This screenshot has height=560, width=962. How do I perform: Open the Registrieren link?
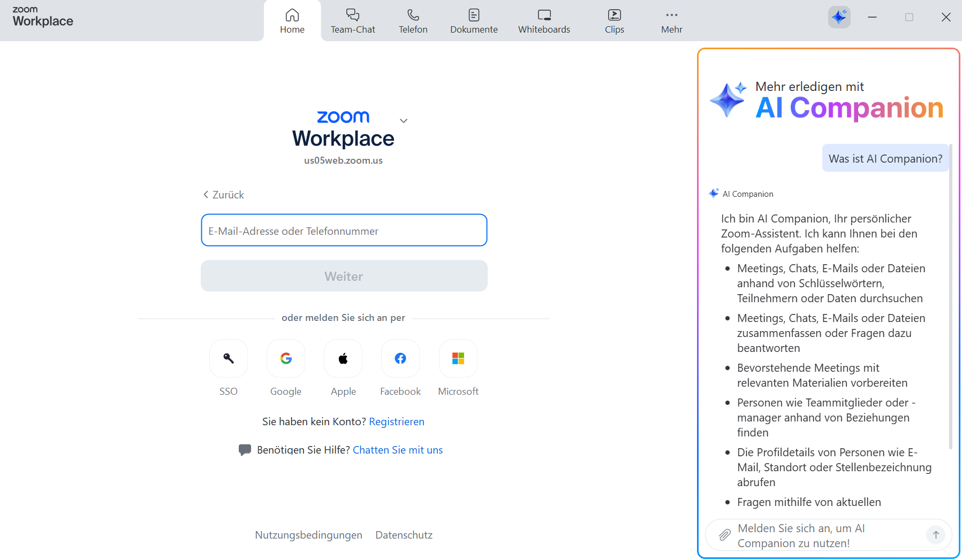coord(397,422)
